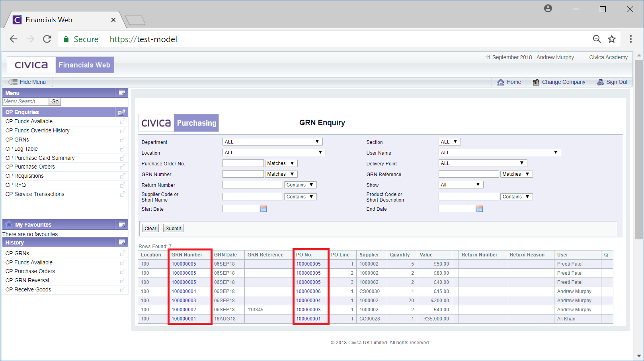Click new window icon beside CP Funds Override History
644x361 pixels.
[123, 130]
